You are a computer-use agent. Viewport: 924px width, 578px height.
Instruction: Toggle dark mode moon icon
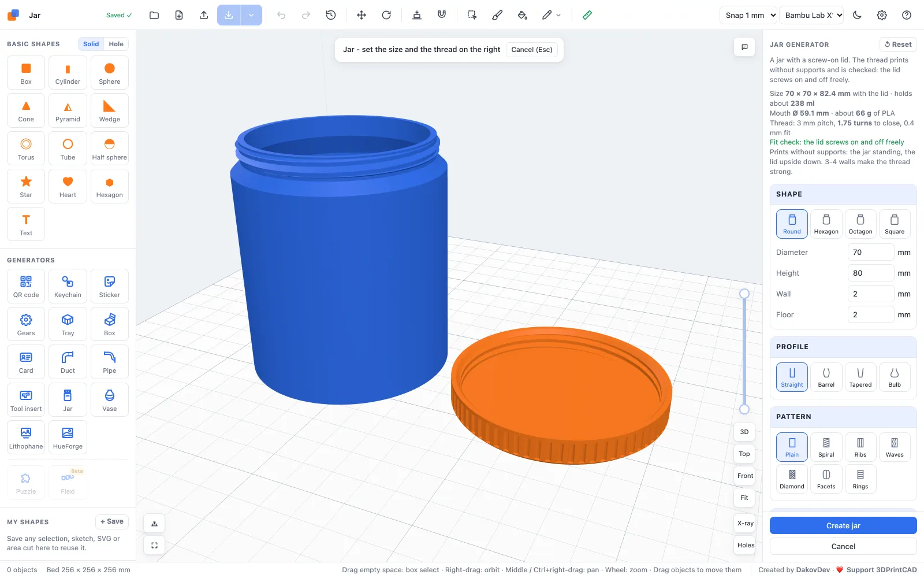(x=857, y=15)
